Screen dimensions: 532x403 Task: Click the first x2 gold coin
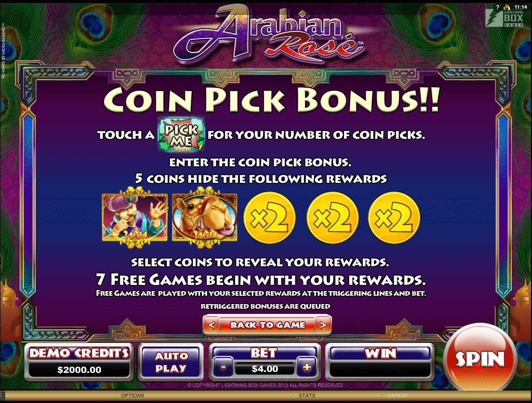[269, 218]
